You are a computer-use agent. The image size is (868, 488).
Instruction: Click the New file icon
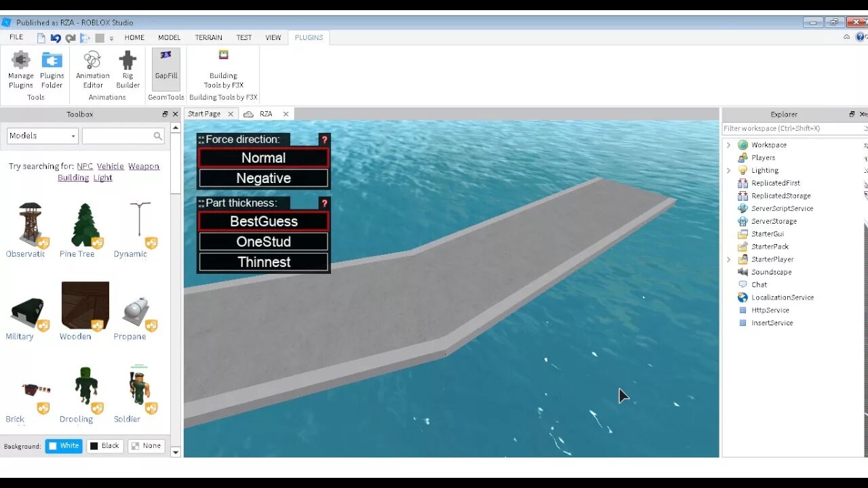click(41, 38)
